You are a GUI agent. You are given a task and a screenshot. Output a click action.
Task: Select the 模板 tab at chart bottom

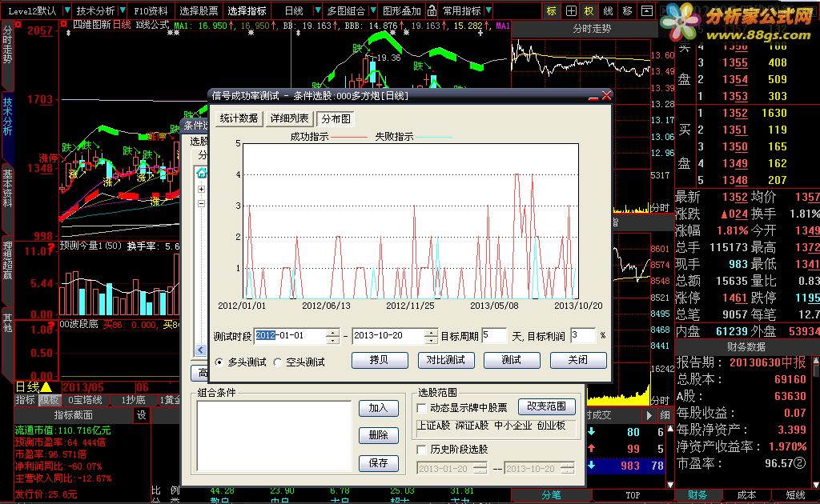point(49,400)
